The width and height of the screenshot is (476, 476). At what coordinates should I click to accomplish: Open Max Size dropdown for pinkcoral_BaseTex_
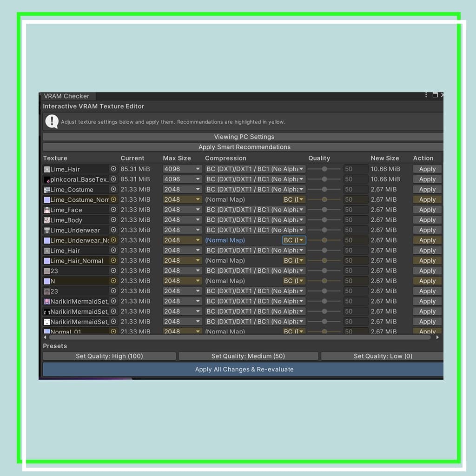(x=182, y=179)
